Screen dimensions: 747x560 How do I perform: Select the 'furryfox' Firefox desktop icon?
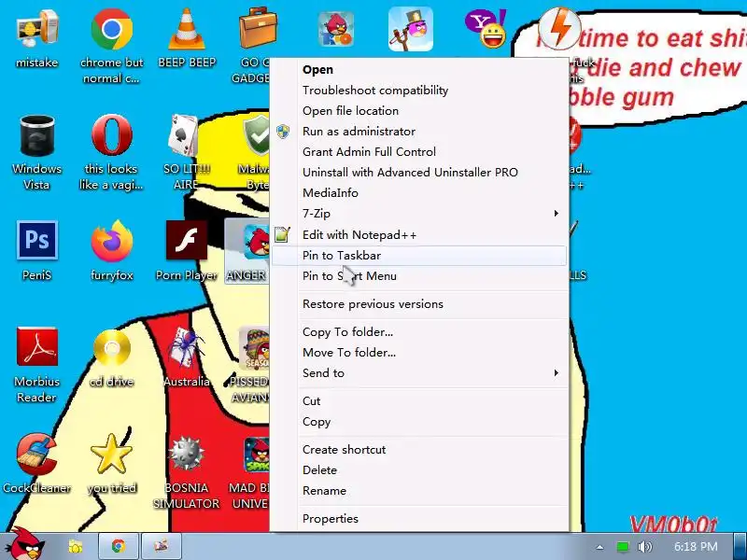point(112,242)
